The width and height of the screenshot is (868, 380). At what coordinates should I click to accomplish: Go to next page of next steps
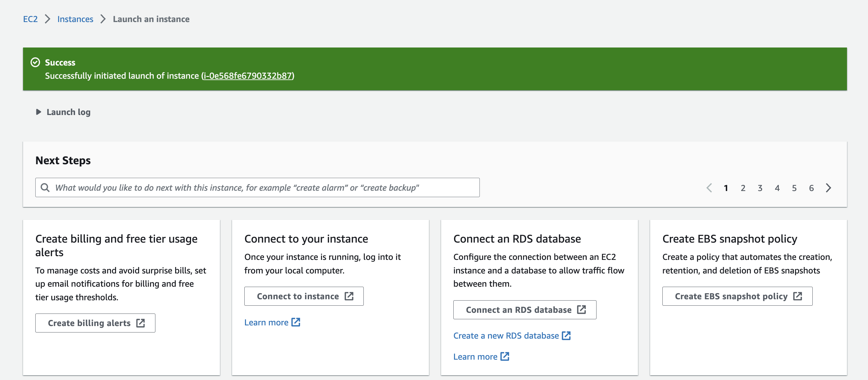(828, 188)
